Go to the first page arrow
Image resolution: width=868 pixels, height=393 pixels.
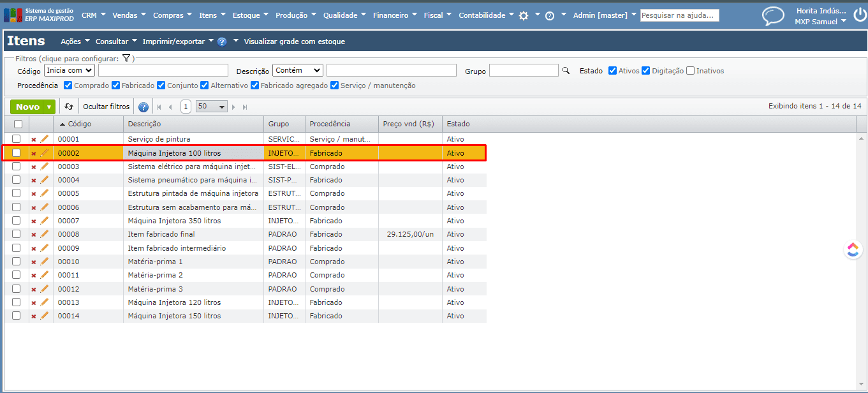point(159,107)
